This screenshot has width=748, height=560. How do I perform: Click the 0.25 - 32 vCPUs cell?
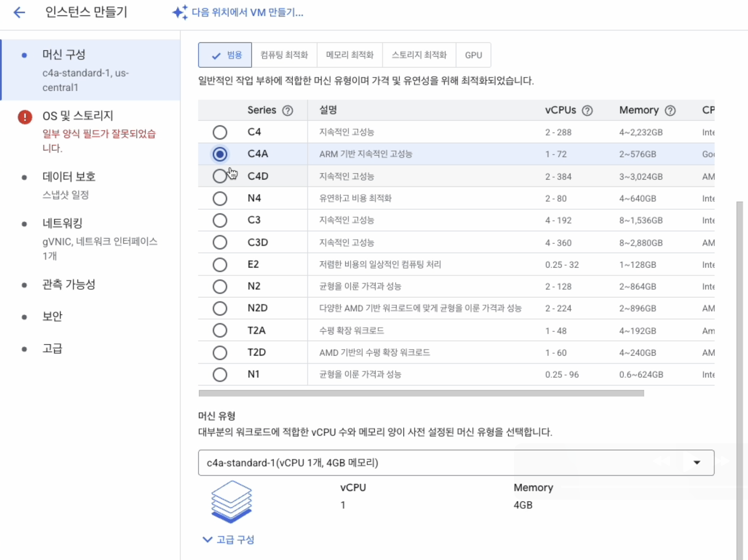(x=562, y=264)
